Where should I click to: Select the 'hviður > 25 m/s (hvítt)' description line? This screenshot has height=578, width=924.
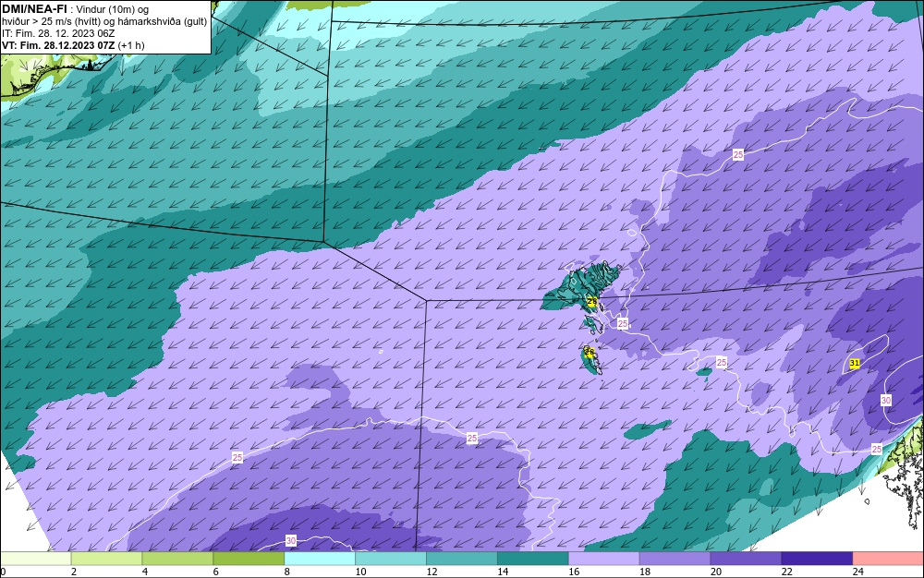(x=104, y=22)
